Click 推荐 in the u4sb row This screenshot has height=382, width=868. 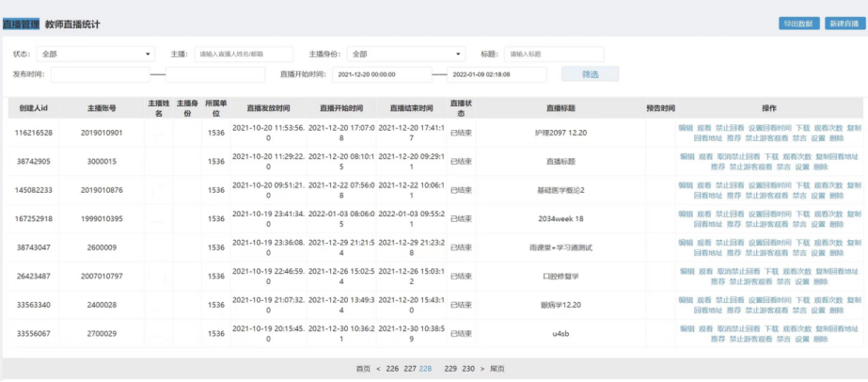click(x=718, y=340)
